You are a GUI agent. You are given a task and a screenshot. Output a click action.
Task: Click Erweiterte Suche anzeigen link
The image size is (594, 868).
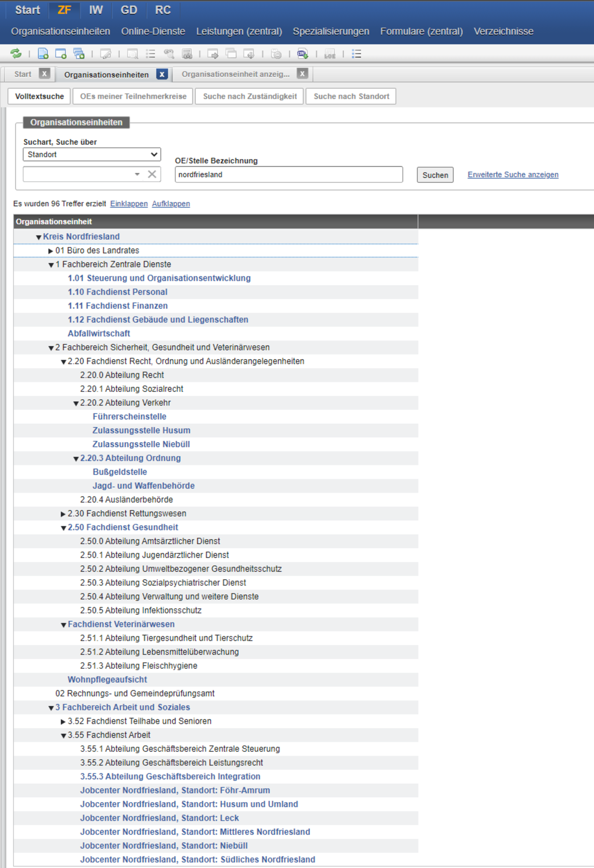(x=513, y=175)
